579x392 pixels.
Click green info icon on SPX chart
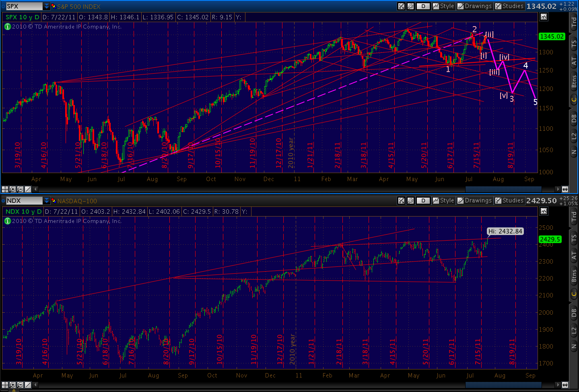pos(7,27)
